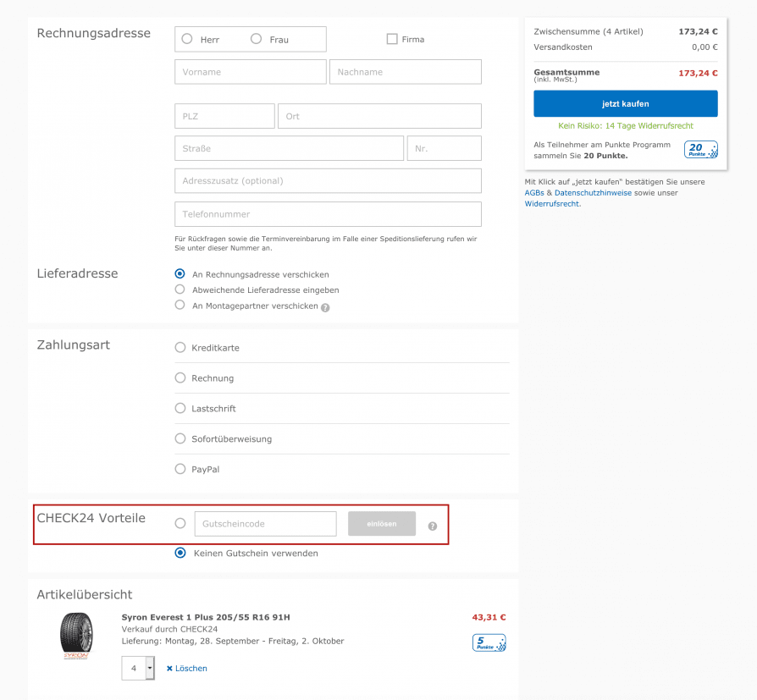This screenshot has width=757, height=700.
Task: Click the help icon beside Montagepartner option
Action: (325, 307)
